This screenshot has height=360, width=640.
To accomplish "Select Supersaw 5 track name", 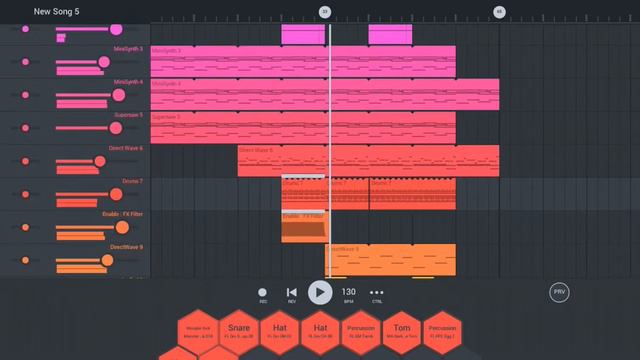I will [x=129, y=115].
